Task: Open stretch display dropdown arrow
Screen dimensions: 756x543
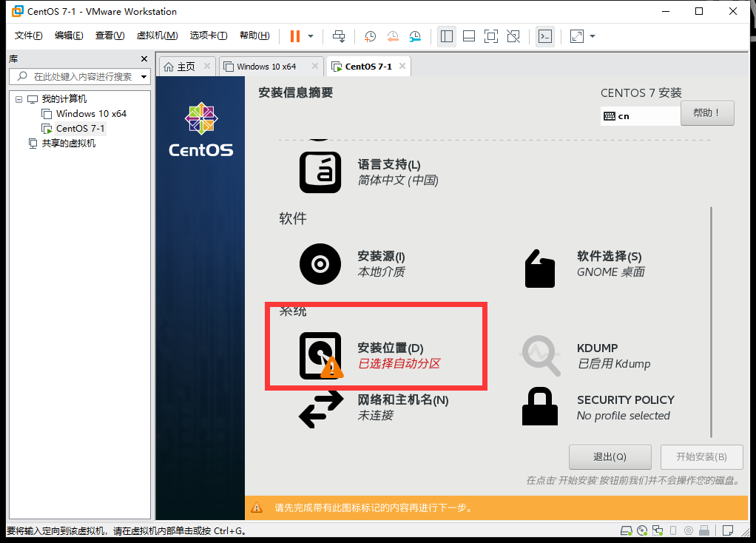Action: [x=593, y=36]
